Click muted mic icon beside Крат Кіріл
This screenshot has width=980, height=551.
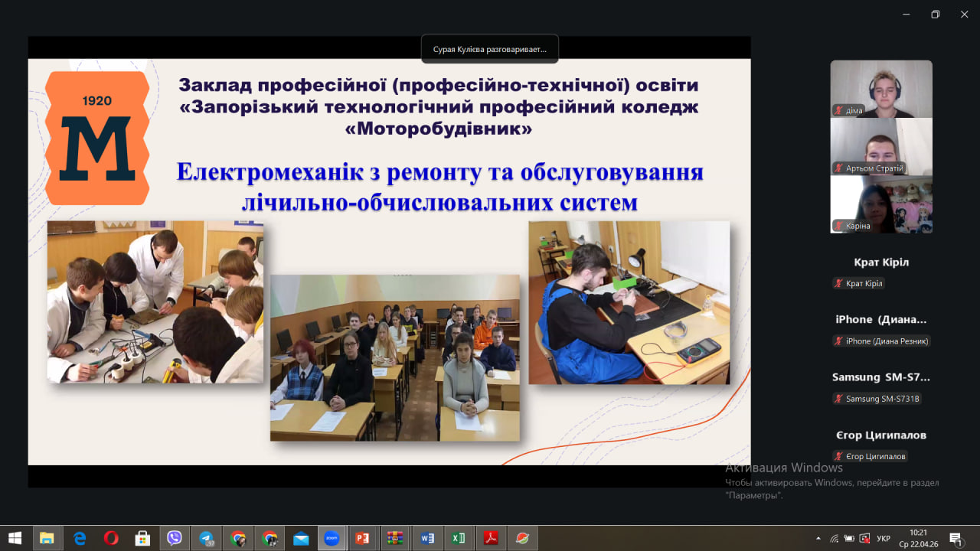click(x=839, y=284)
